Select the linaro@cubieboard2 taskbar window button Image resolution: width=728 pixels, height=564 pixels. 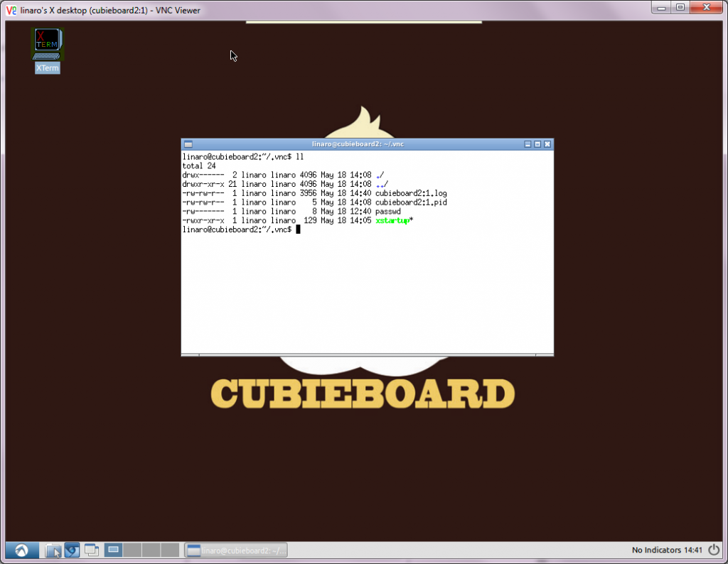[x=236, y=550]
